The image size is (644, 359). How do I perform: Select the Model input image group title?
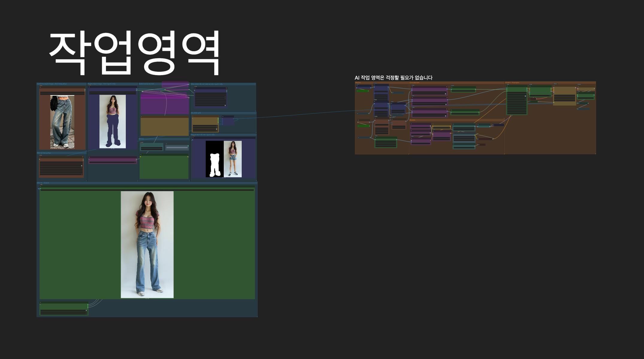(x=102, y=84)
